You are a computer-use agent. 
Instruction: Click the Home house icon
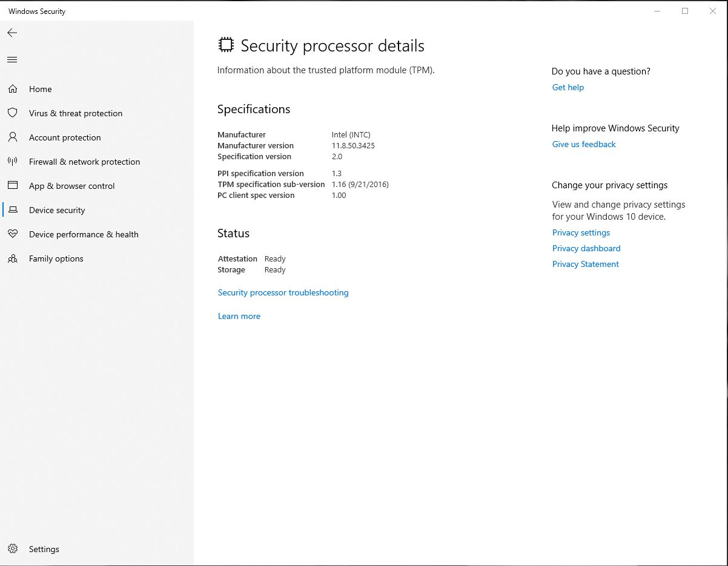click(x=12, y=89)
